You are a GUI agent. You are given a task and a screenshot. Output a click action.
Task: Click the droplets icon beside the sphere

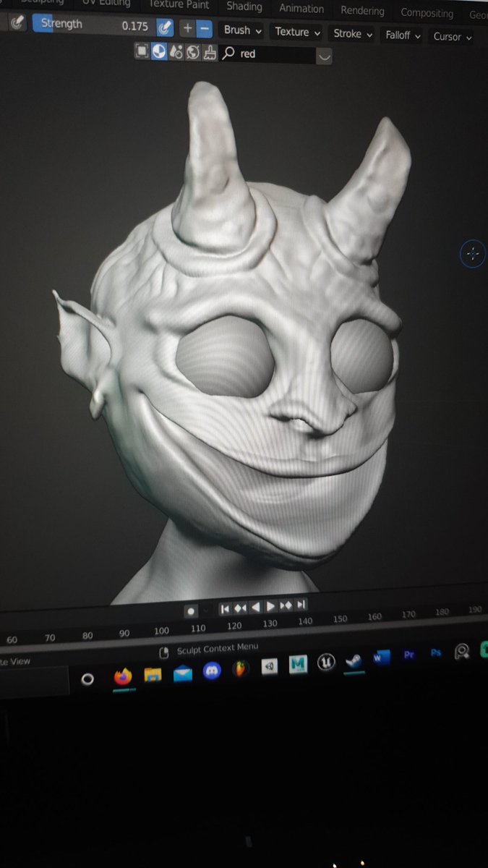click(x=176, y=52)
